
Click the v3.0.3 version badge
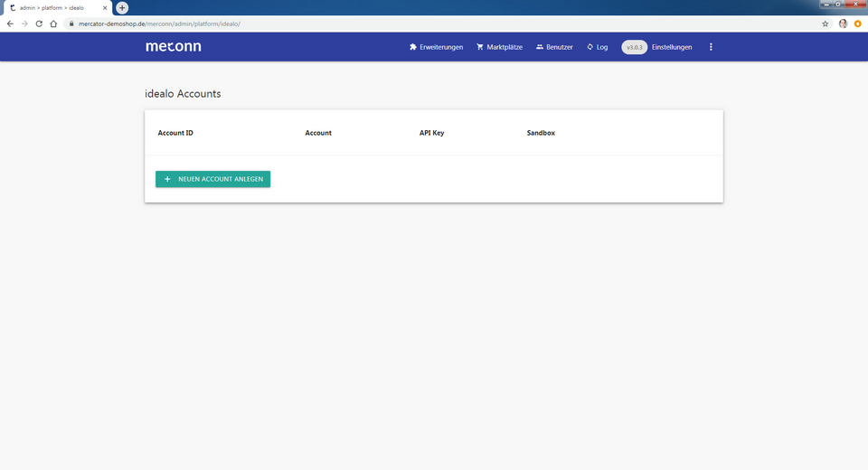click(635, 47)
